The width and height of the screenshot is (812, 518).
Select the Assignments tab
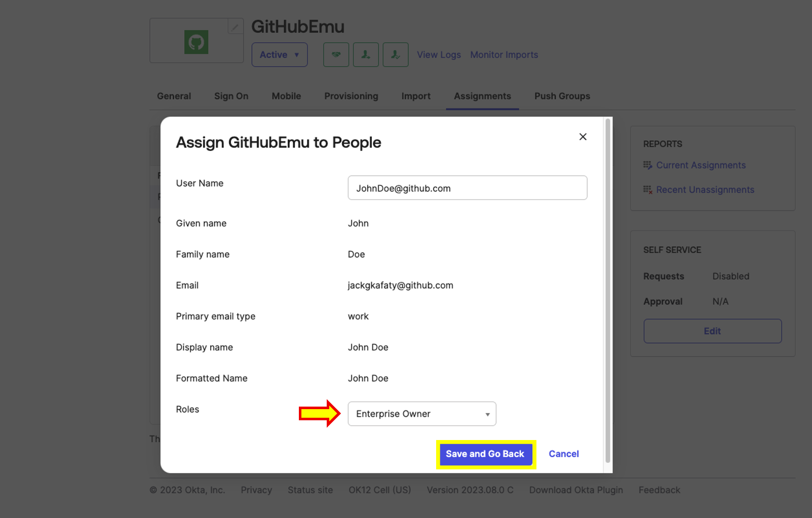(482, 96)
